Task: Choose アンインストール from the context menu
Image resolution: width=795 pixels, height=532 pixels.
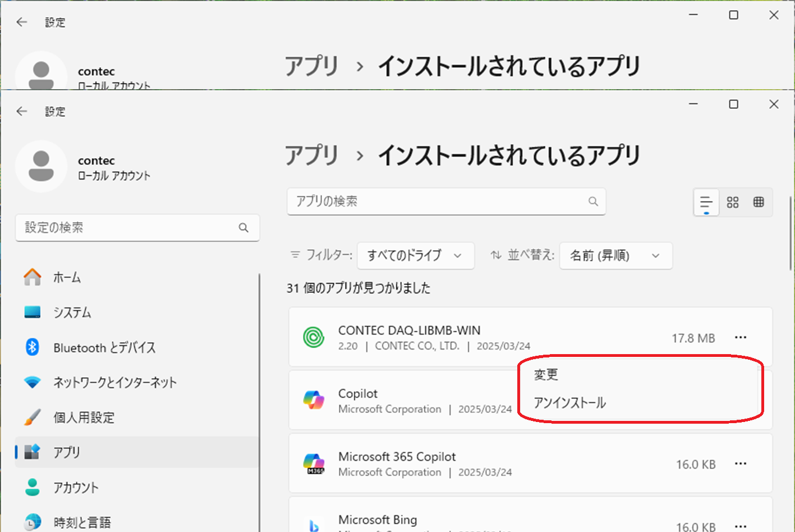Action: 569,402
